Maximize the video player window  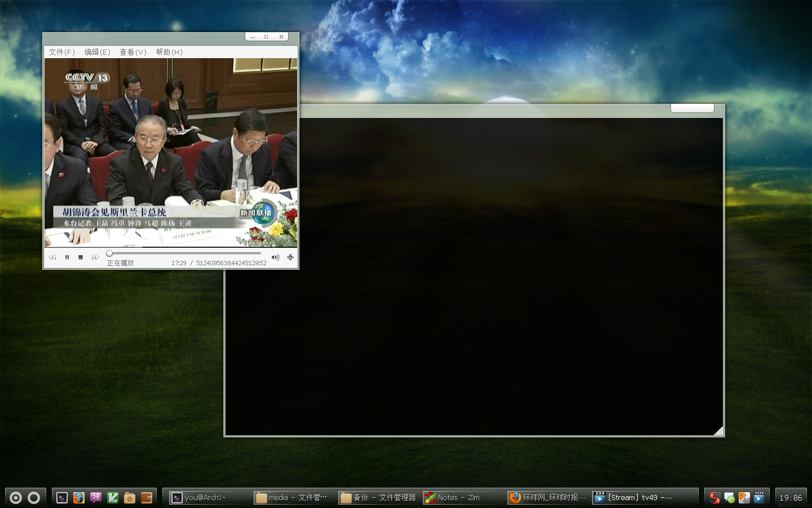click(x=266, y=37)
